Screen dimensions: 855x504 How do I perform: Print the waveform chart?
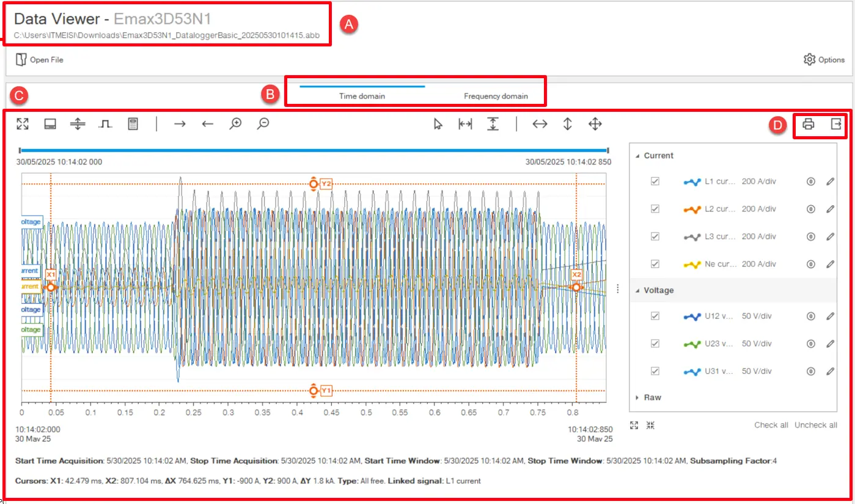pyautogui.click(x=807, y=125)
